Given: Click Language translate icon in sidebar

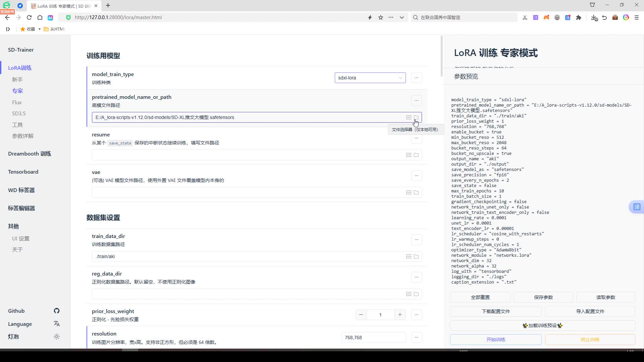Looking at the screenshot, I should point(57,324).
